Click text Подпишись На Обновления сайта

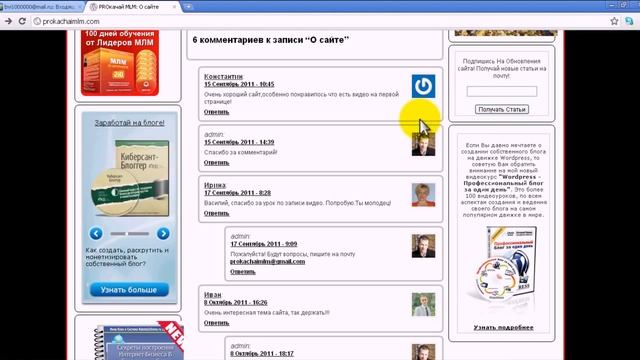[502, 68]
